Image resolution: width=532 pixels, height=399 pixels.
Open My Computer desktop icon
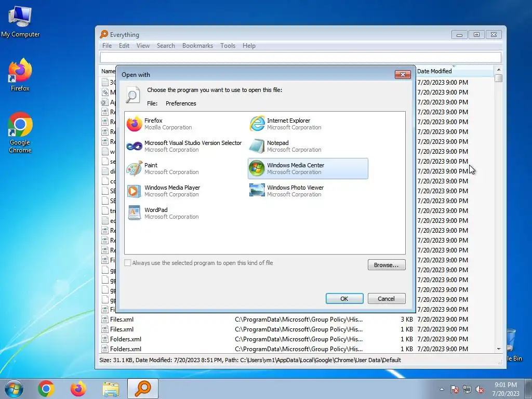pos(20,22)
